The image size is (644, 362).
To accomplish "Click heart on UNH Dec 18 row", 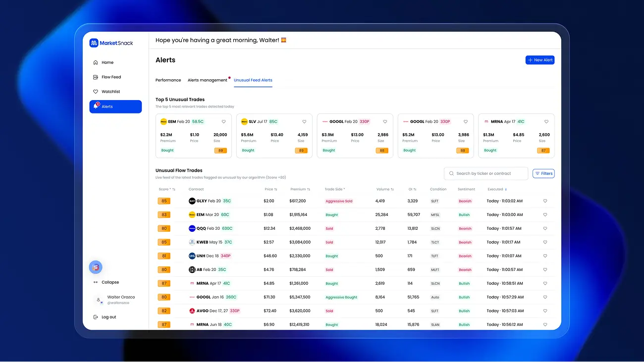I will tap(545, 256).
